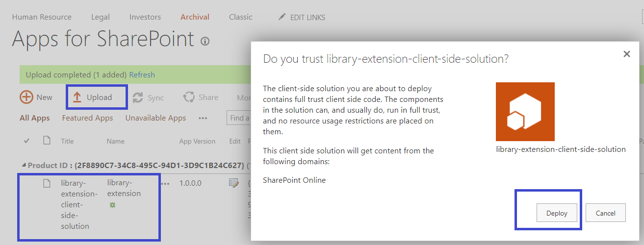Click the Sync toolbar item

[x=148, y=98]
